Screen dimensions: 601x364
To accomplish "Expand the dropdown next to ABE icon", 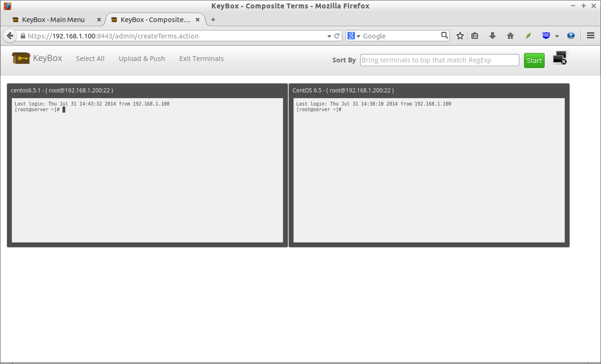I will (x=557, y=36).
